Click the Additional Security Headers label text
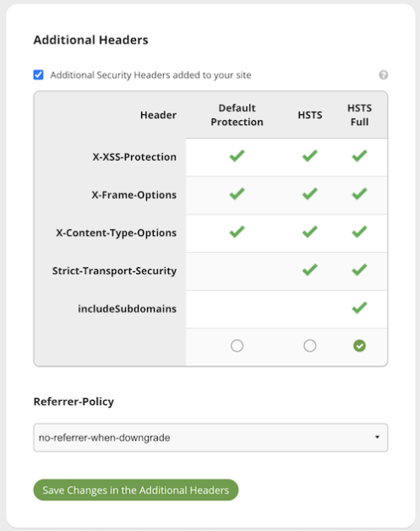Screen dimensions: 420x531 [150, 75]
